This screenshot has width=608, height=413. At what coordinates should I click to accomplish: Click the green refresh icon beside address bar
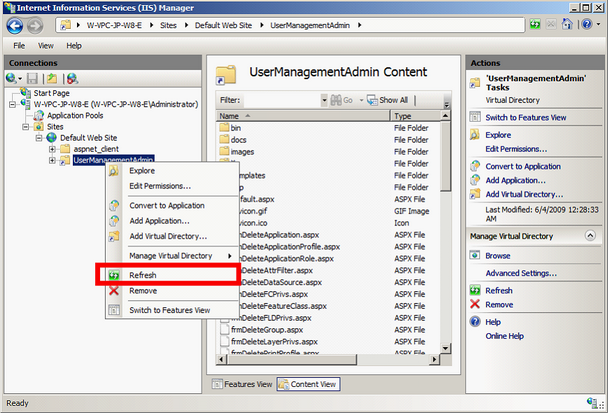click(x=535, y=24)
